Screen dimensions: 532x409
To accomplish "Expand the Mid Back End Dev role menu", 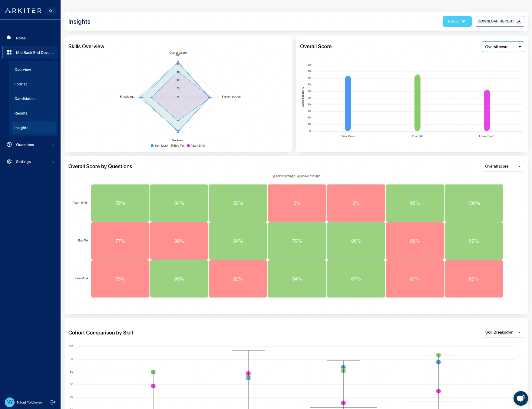I will click(30, 53).
